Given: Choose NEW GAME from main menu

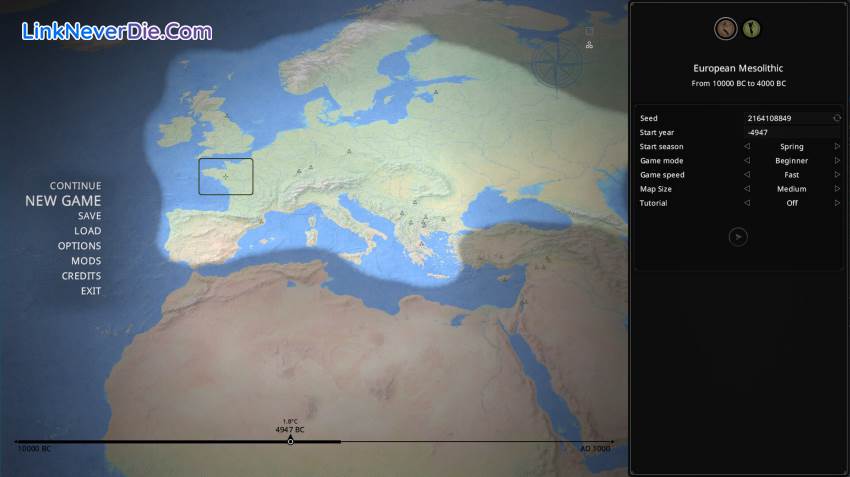Looking at the screenshot, I should tap(63, 201).
